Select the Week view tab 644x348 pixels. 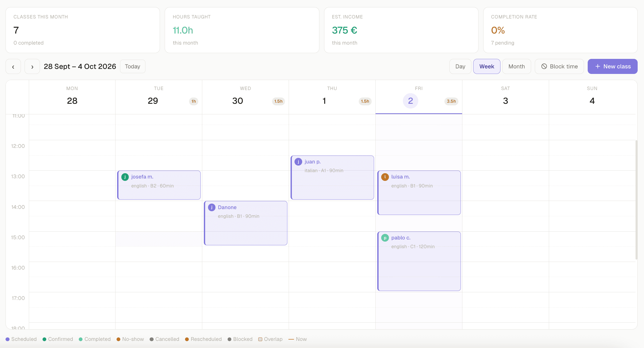tap(487, 67)
